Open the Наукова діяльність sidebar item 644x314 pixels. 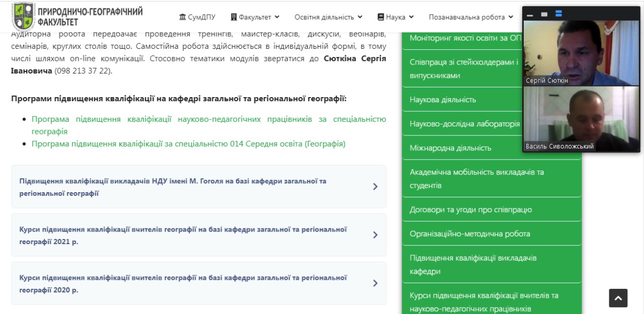point(443,100)
